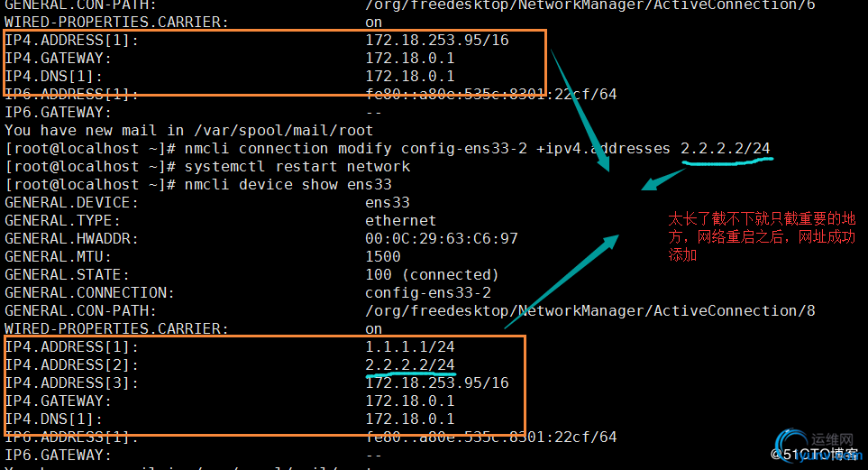Click the ActiveConnection/8 path text
The width and height of the screenshot is (868, 470).
[x=735, y=311]
